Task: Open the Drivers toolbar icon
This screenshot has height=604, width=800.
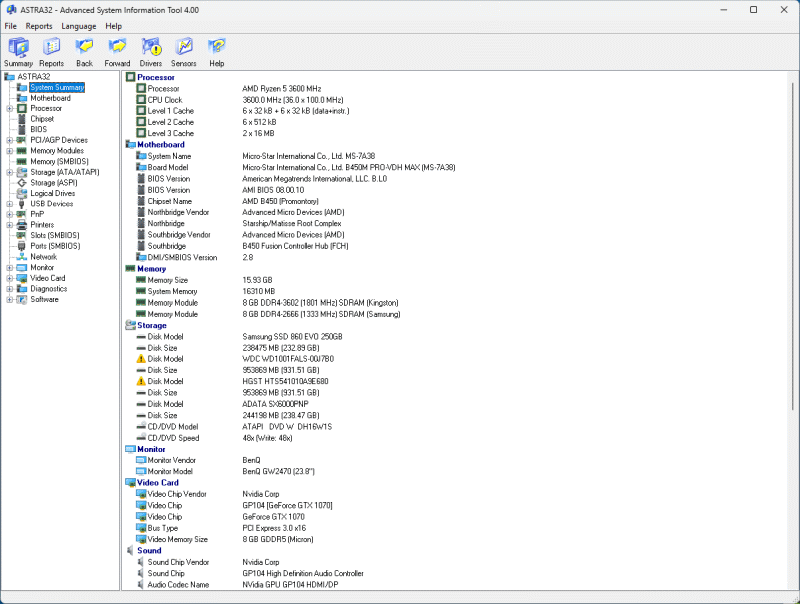Action: [150, 51]
